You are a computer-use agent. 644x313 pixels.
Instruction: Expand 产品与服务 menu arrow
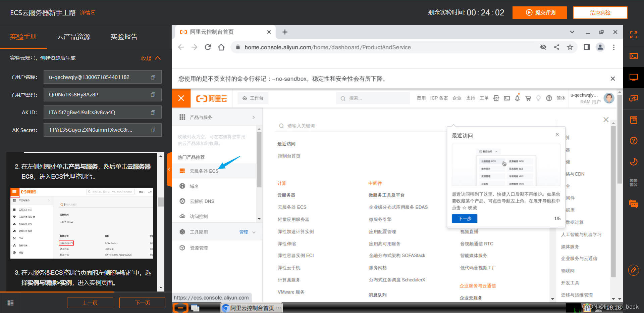[254, 117]
